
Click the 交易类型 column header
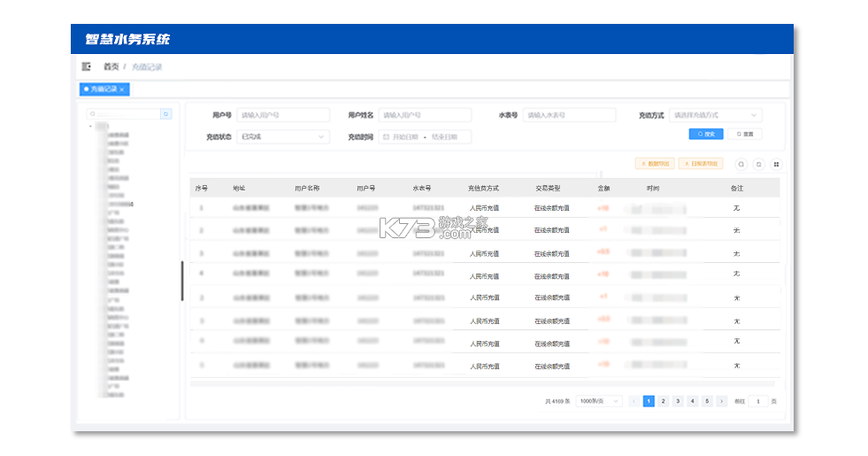[x=548, y=189]
